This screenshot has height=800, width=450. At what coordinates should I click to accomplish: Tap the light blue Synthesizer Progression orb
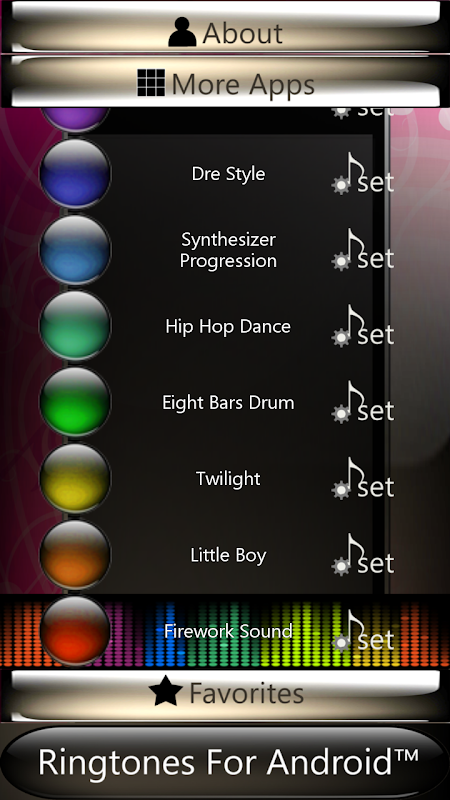click(75, 249)
